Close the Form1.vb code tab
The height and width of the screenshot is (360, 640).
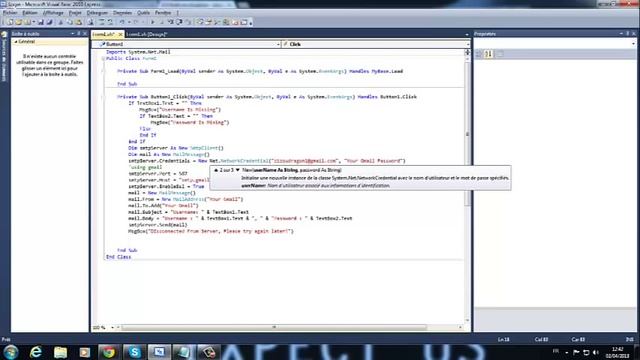pos(120,34)
